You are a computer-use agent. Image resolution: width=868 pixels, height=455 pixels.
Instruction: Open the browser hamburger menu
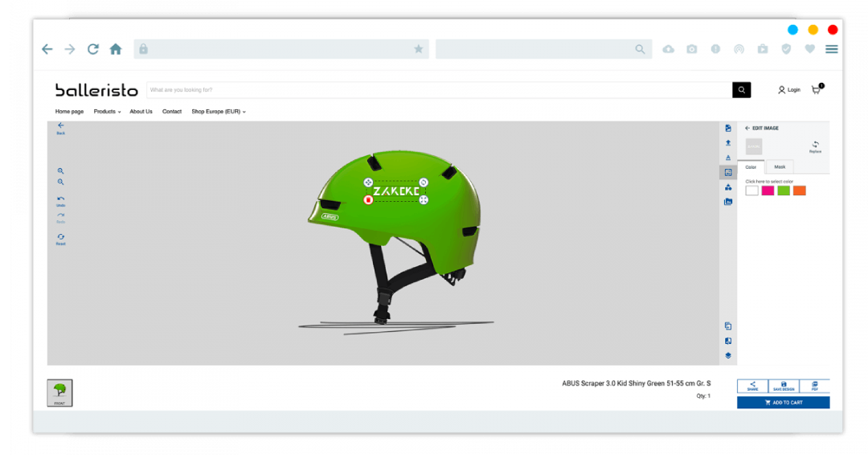pos(831,49)
